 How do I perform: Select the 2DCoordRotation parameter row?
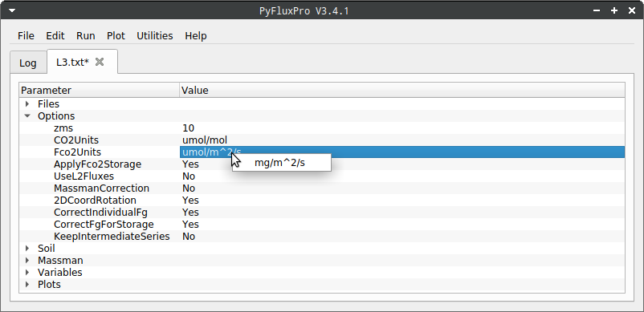pyautogui.click(x=321, y=201)
